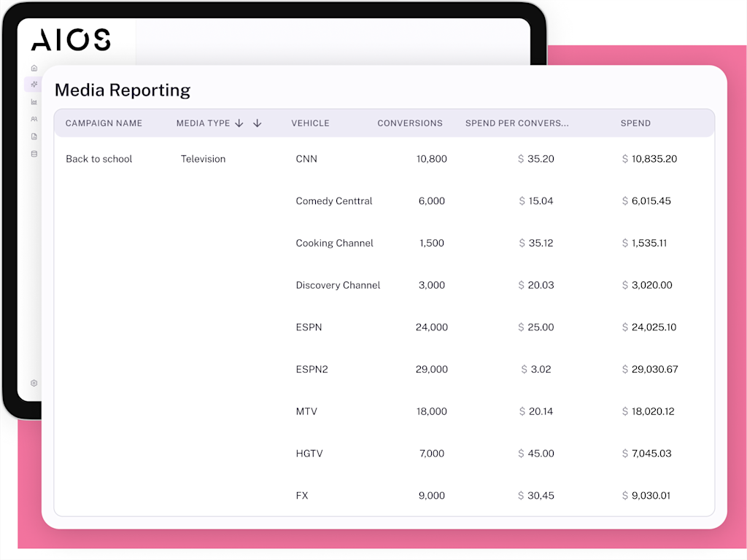Sort by the Campaign Name column header
Viewport: 747px width, 560px height.
tap(103, 123)
